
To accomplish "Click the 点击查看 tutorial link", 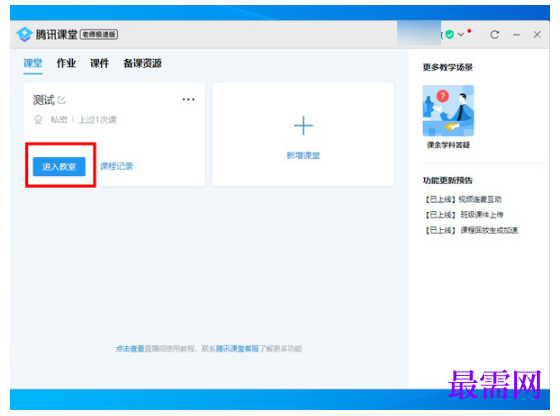I will 130,349.
